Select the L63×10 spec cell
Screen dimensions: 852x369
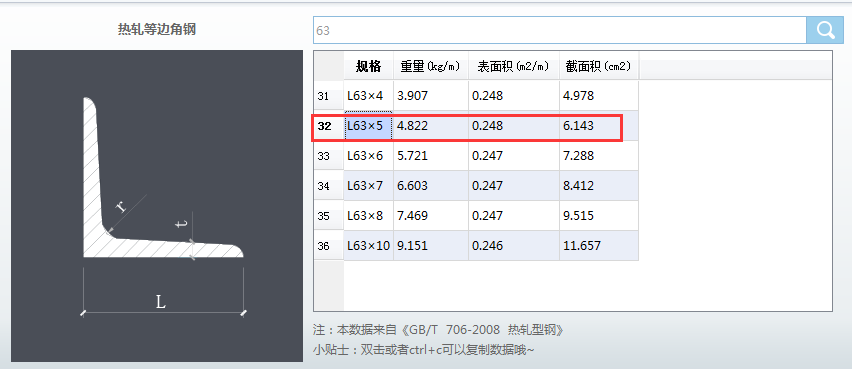pyautogui.click(x=368, y=246)
